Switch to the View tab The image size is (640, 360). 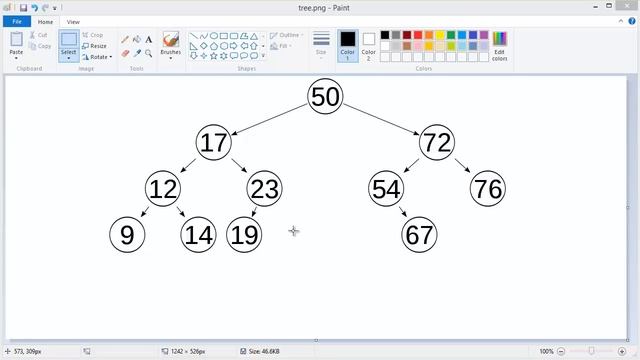[73, 22]
